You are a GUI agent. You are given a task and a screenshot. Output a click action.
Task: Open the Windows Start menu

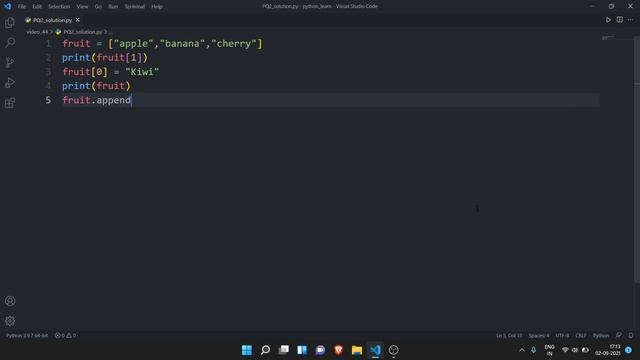(247, 350)
